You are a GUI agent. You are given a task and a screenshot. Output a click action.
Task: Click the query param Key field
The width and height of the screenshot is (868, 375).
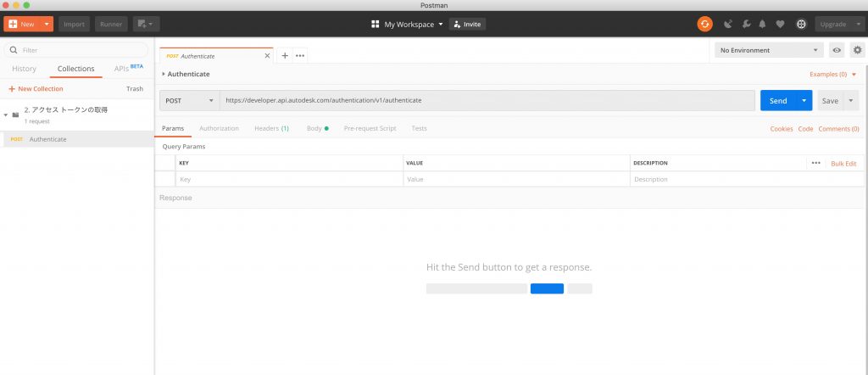pos(289,179)
